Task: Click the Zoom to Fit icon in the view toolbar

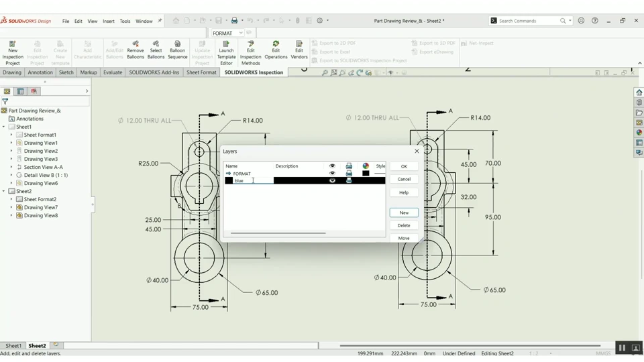Action: coord(325,72)
